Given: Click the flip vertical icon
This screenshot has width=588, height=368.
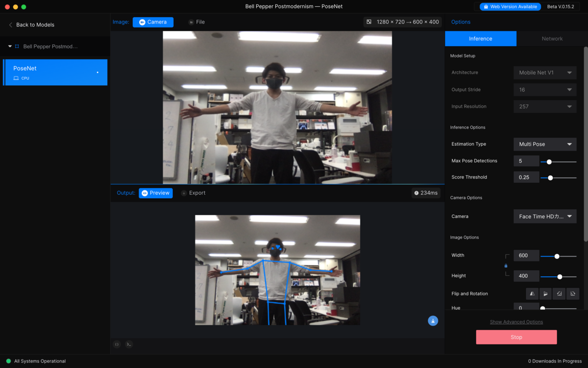Looking at the screenshot, I should pyautogui.click(x=545, y=293).
